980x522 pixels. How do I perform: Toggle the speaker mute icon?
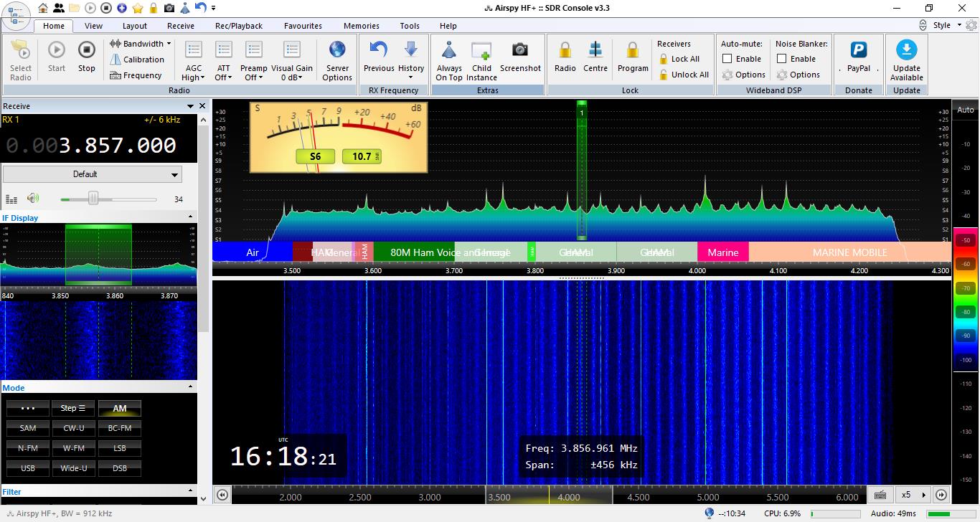click(33, 199)
